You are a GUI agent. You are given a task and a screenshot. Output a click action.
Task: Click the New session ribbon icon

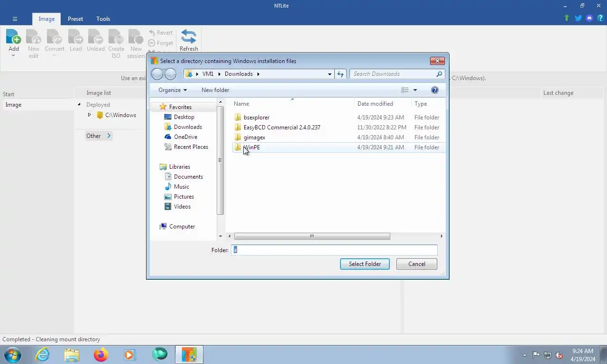pyautogui.click(x=136, y=37)
